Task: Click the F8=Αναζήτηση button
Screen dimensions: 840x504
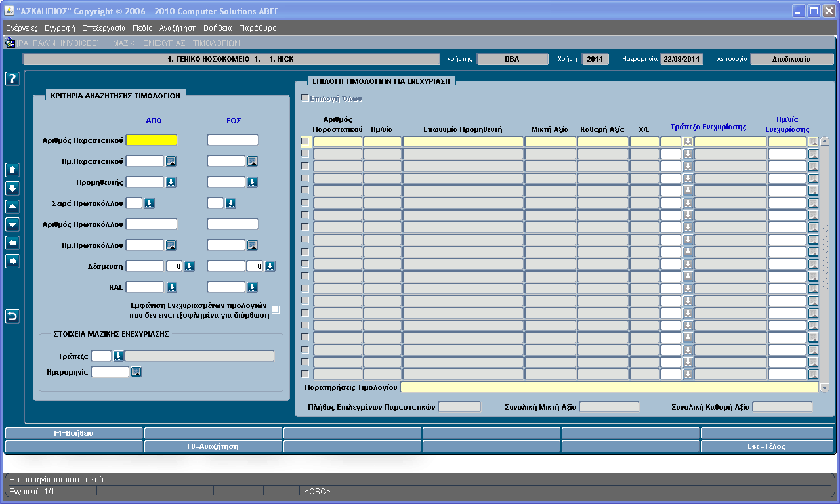Action: point(213,446)
